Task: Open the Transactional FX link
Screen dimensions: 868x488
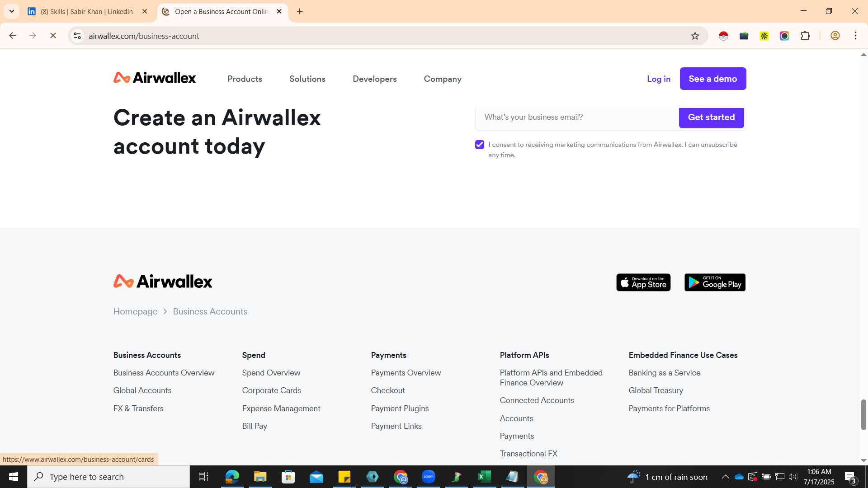Action: [x=528, y=454]
